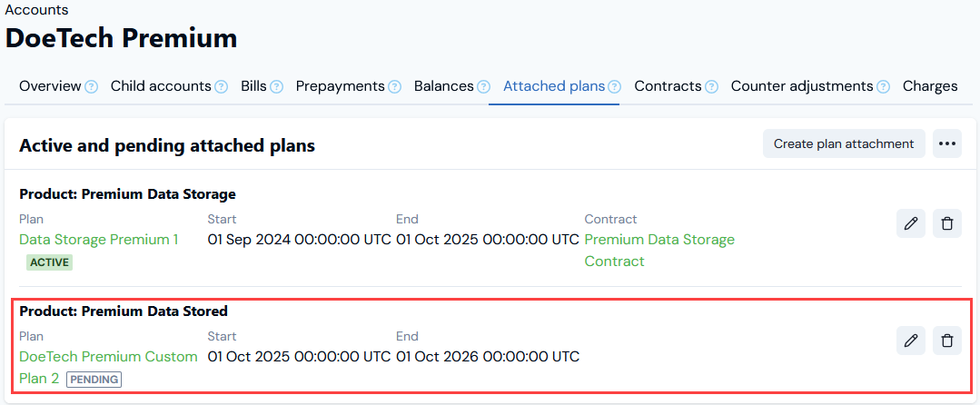Screen dimensions: 980x405
Task: Open the Charges tab
Action: point(930,86)
